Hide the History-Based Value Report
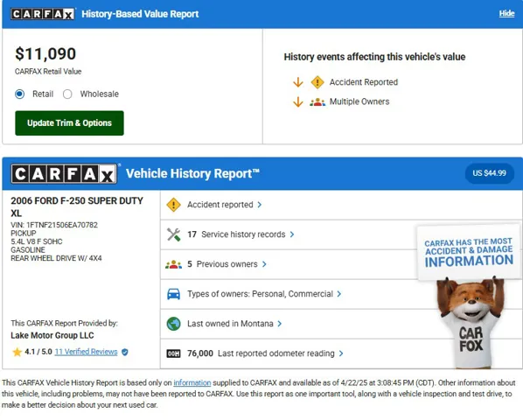Viewport: 523px width, 420px height. point(506,14)
